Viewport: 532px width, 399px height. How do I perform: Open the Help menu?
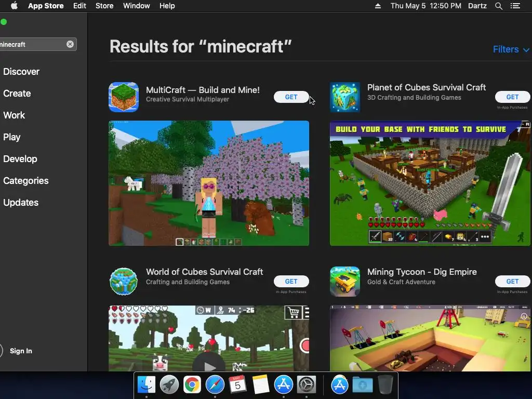167,6
